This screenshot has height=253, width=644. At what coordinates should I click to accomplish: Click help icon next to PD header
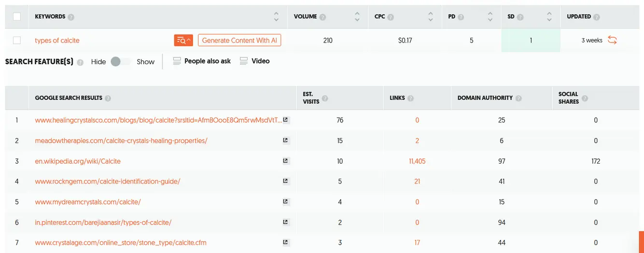(461, 17)
